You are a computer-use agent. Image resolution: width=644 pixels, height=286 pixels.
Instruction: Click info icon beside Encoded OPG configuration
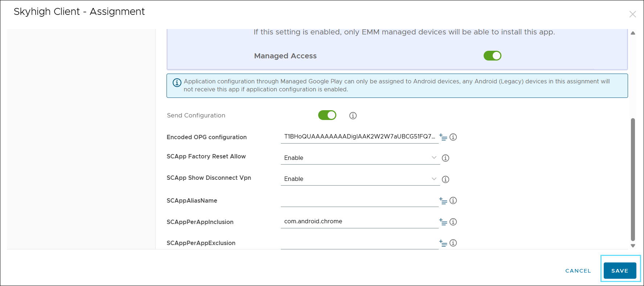point(453,137)
